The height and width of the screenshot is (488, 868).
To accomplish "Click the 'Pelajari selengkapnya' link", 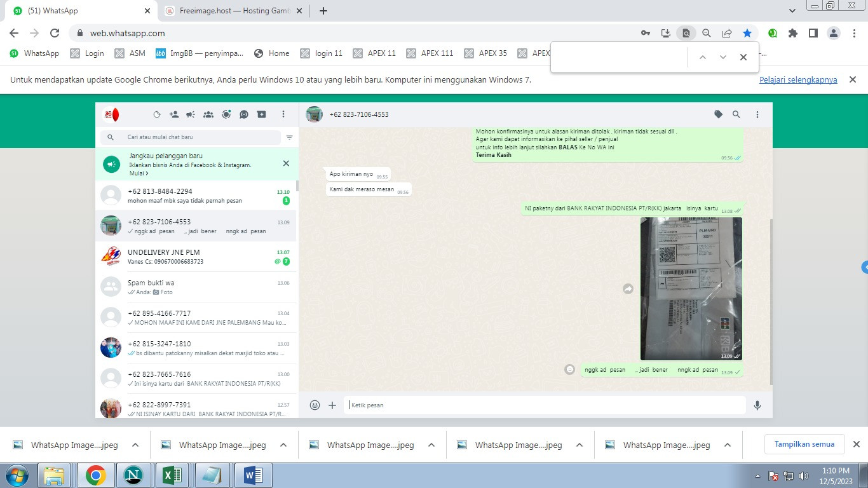I will pyautogui.click(x=798, y=80).
